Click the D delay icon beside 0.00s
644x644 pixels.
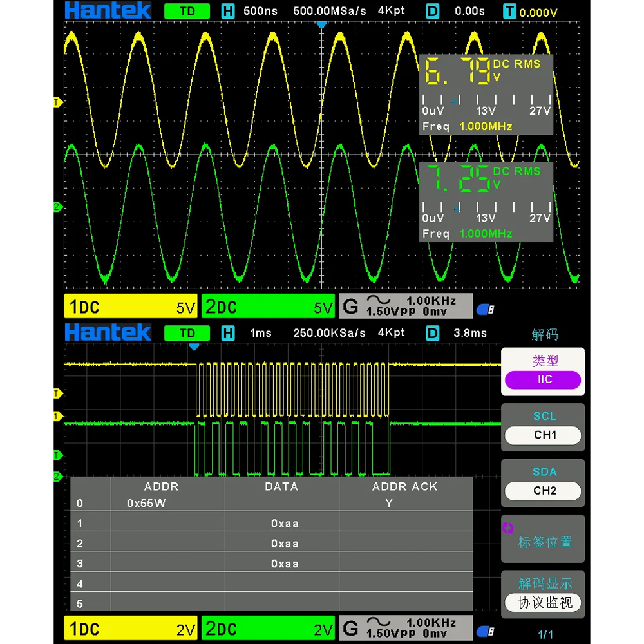(x=433, y=11)
